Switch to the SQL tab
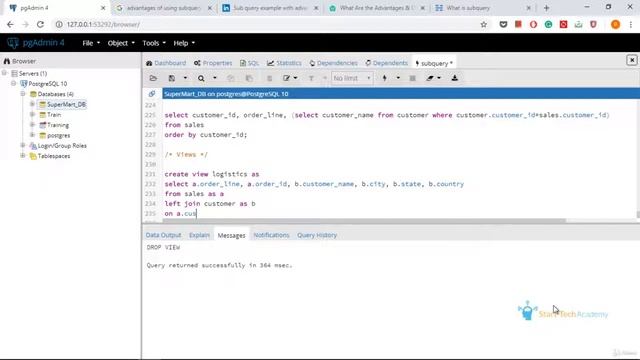This screenshot has width=640, height=360. 249,63
